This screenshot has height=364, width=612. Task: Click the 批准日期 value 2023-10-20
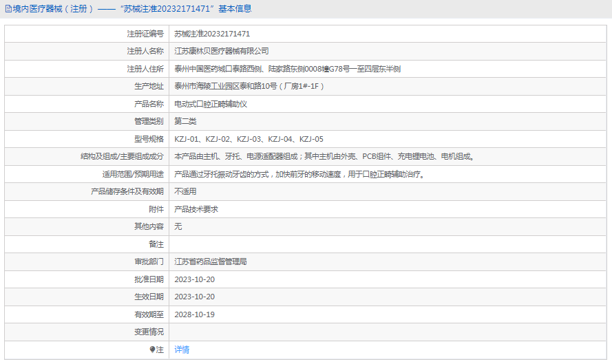coord(194,280)
